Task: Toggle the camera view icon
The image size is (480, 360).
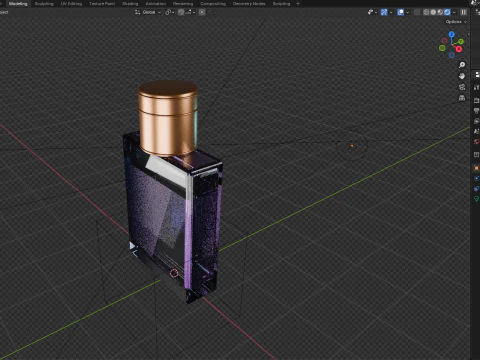Action: 462,87
